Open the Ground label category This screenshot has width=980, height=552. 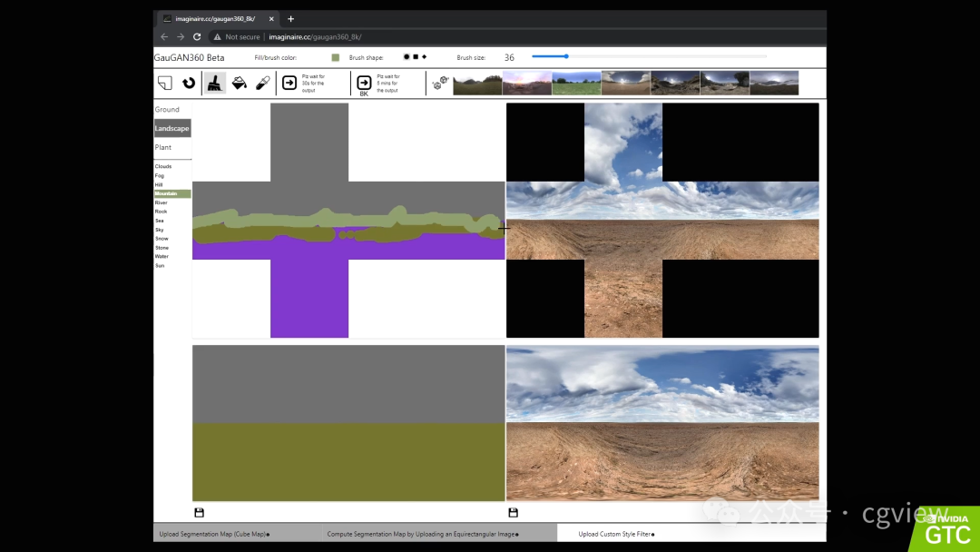(167, 109)
